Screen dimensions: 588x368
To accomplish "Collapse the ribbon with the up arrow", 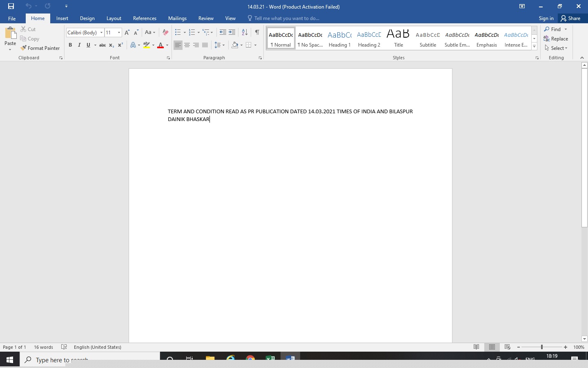I will (x=582, y=58).
